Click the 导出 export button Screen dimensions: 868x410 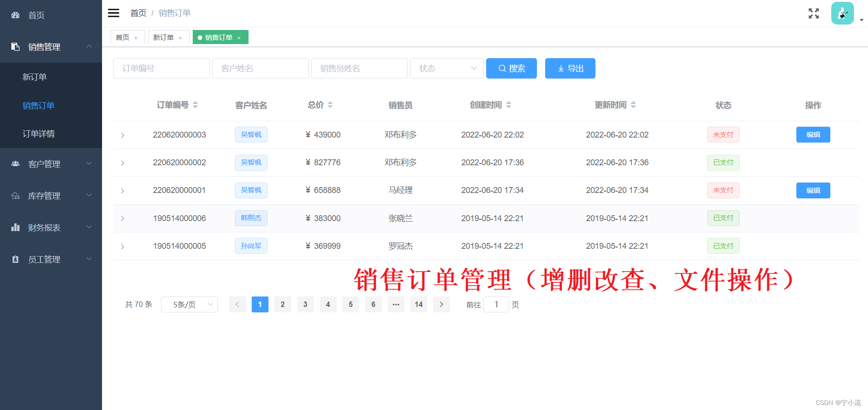[x=570, y=68]
